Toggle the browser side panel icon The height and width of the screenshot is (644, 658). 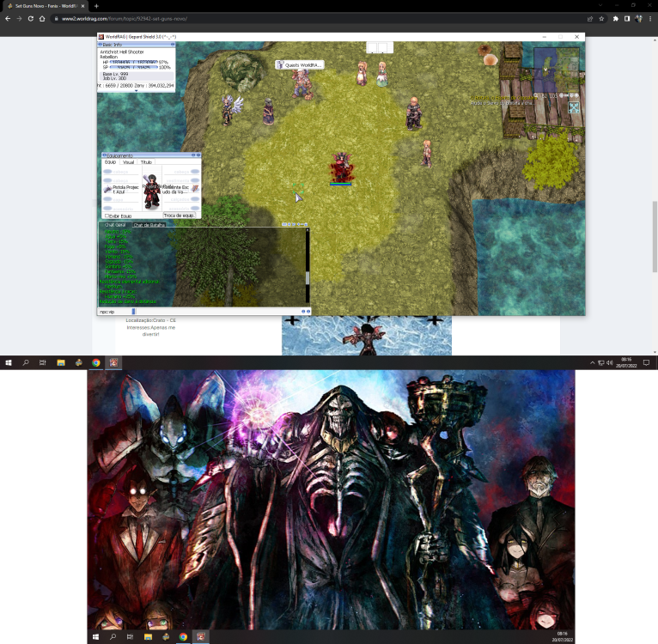(x=627, y=18)
